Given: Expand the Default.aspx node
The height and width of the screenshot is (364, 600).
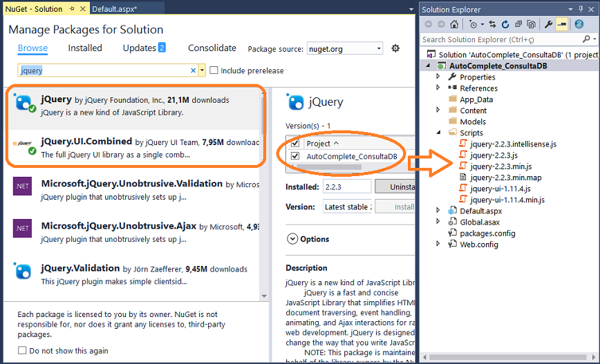Looking at the screenshot, I should tap(438, 210).
